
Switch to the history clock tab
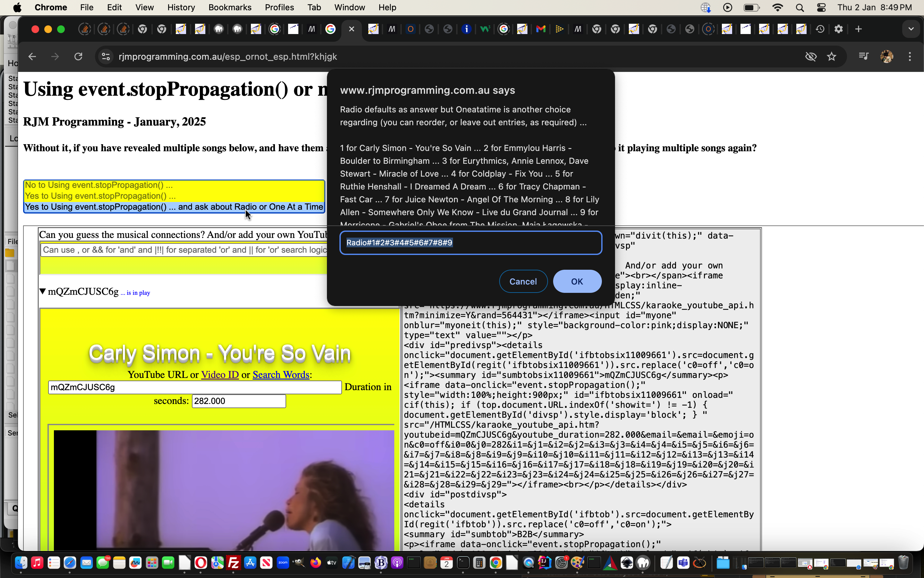click(820, 29)
